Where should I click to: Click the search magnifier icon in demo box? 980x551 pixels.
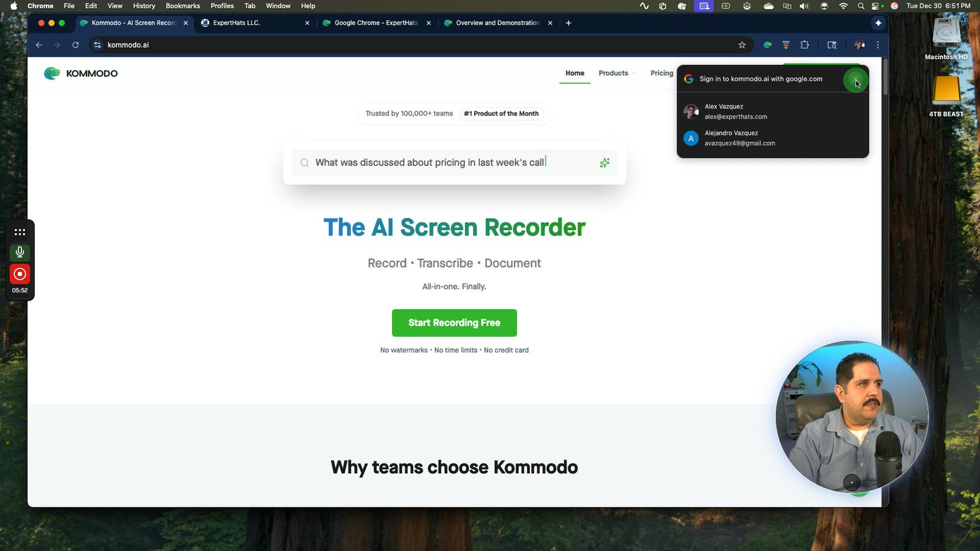(x=304, y=163)
